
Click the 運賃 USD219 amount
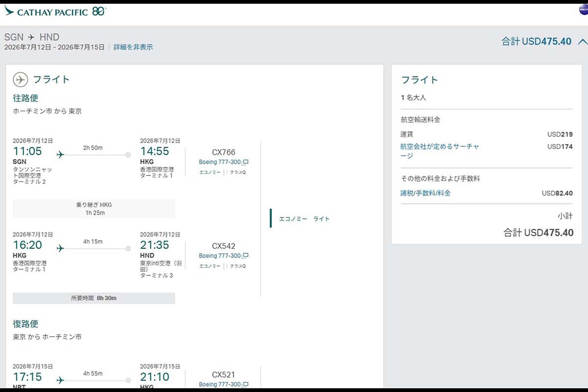[x=560, y=134]
